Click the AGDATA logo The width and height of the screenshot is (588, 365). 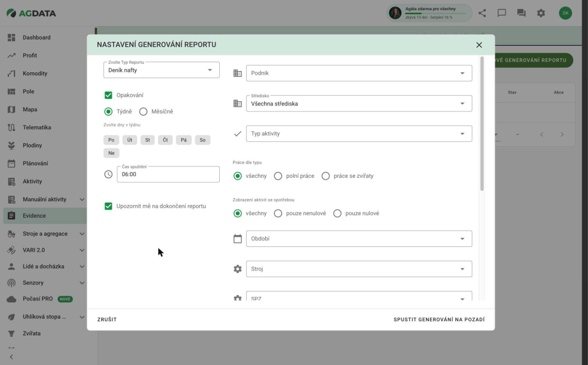pos(31,13)
